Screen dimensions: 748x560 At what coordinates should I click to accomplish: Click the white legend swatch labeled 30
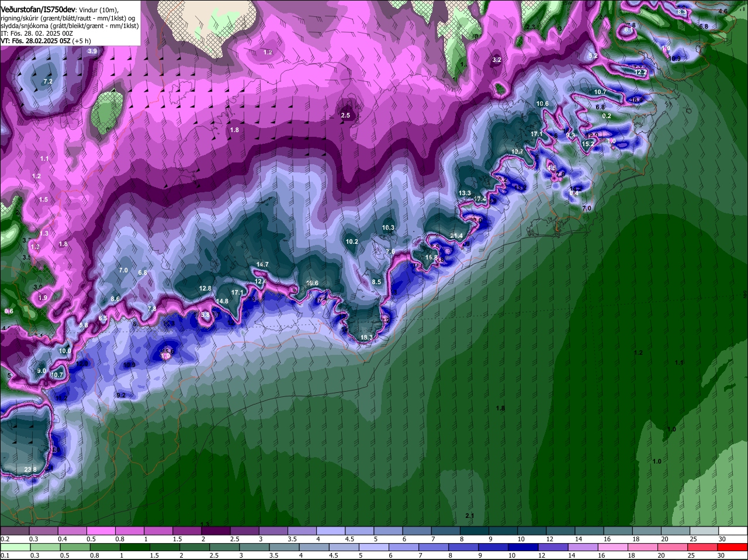coord(733,531)
